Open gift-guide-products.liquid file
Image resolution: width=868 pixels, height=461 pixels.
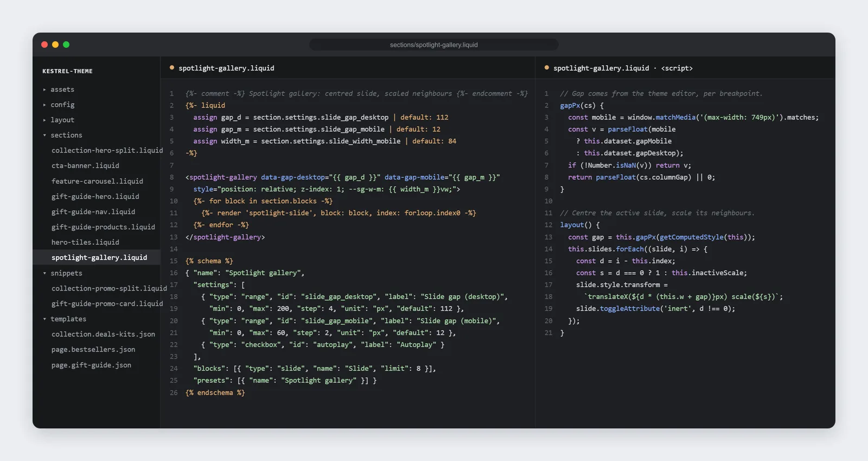click(103, 227)
